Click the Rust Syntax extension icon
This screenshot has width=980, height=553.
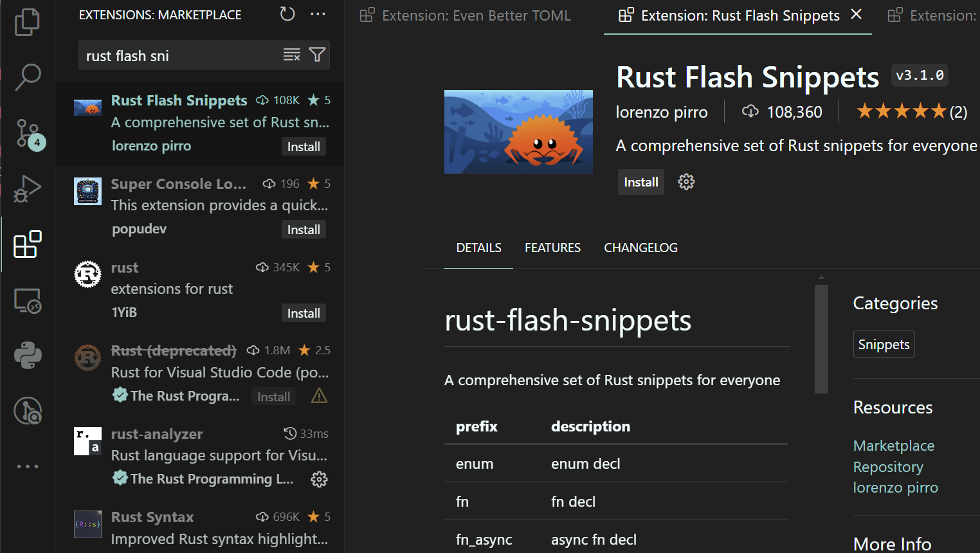tap(87, 524)
